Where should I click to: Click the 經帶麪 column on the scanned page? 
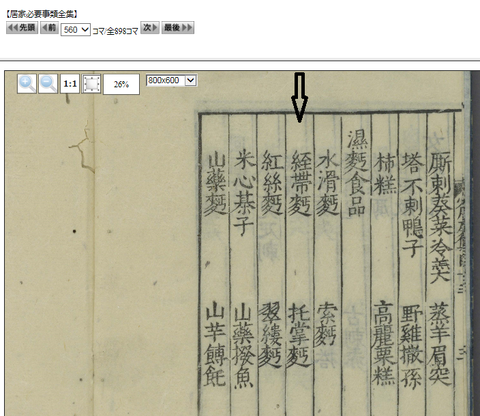pos(300,183)
